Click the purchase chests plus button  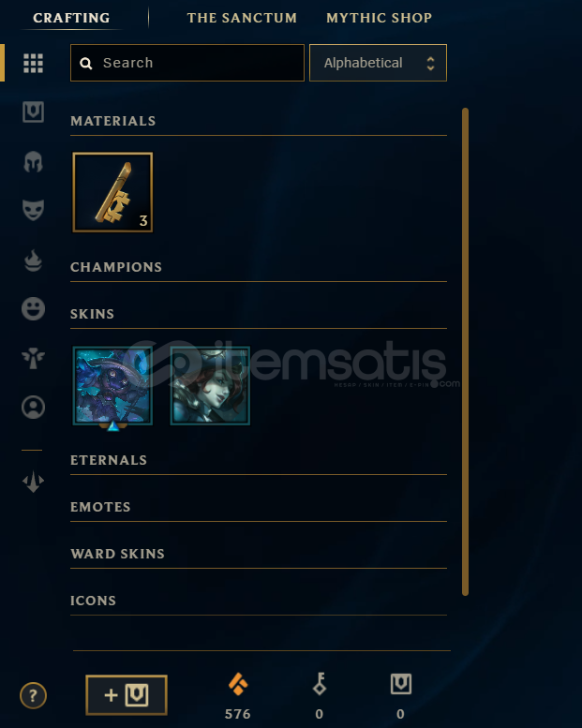coord(127,695)
